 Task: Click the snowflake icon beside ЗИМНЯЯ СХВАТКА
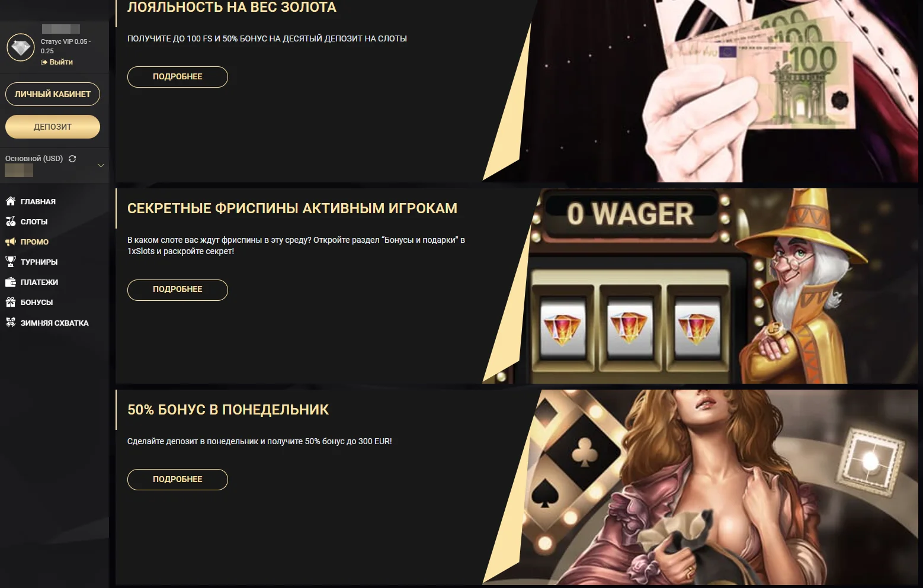[x=11, y=322]
